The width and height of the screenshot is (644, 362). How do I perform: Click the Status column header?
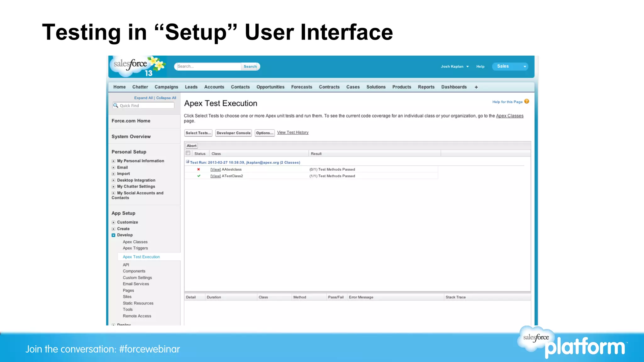pyautogui.click(x=200, y=154)
